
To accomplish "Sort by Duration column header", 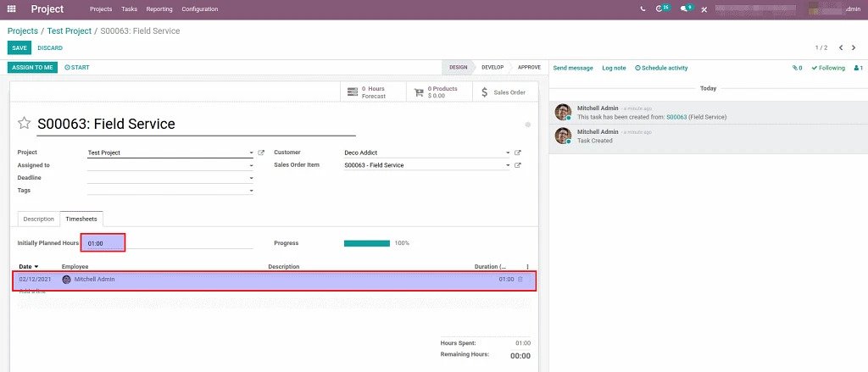I will [x=490, y=267].
